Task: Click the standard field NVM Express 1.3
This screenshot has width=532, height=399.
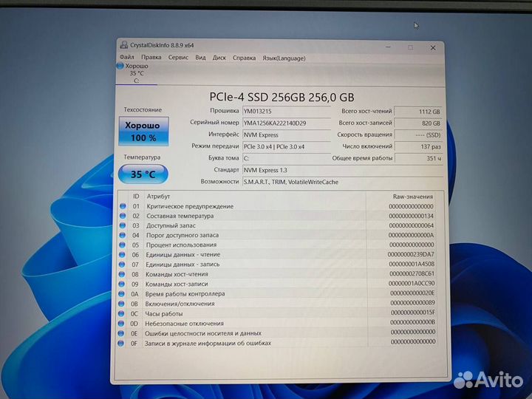Action: [343, 170]
